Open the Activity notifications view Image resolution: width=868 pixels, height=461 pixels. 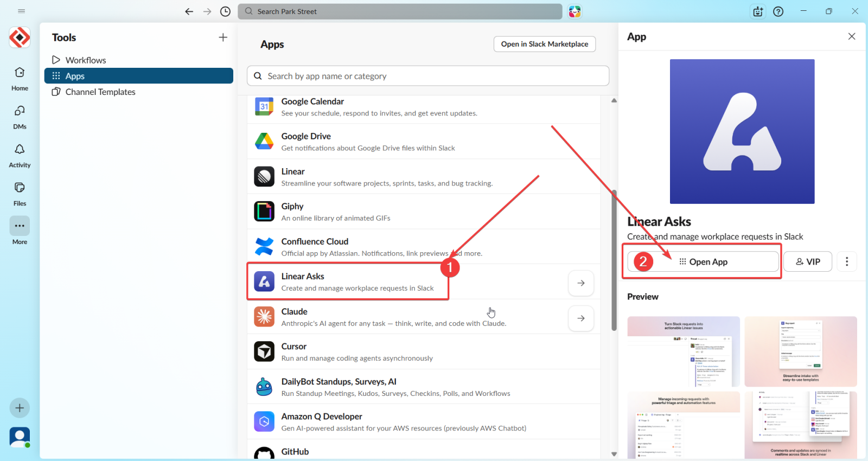point(20,156)
